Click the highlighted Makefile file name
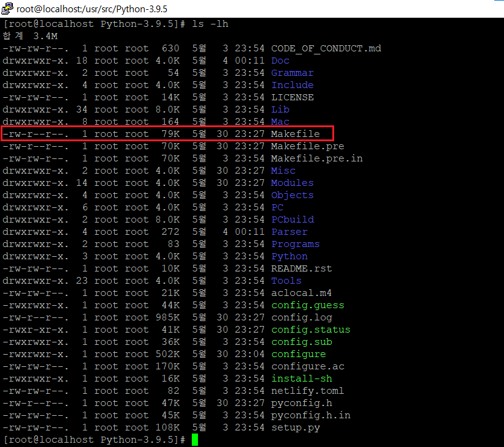This screenshot has width=504, height=447. point(296,134)
